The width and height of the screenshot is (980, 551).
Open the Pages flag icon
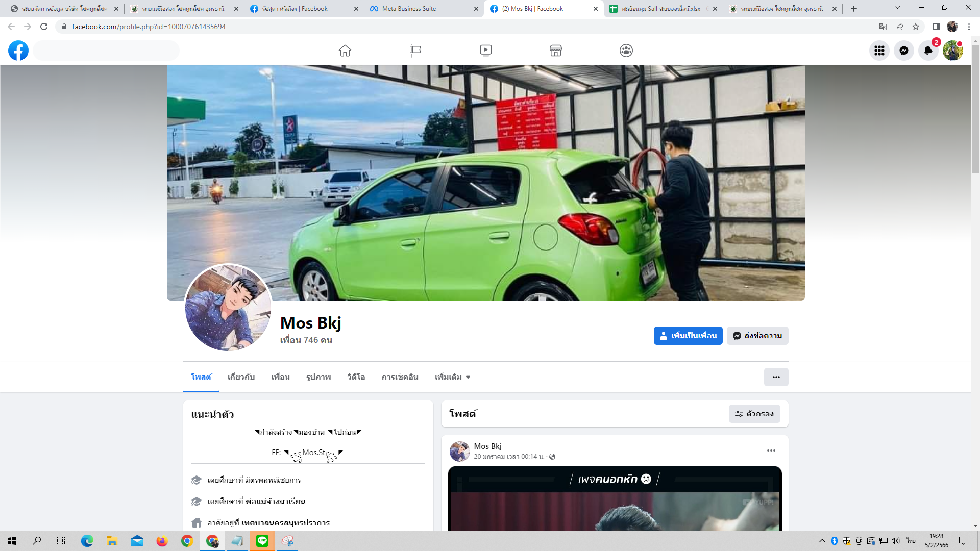click(x=415, y=51)
